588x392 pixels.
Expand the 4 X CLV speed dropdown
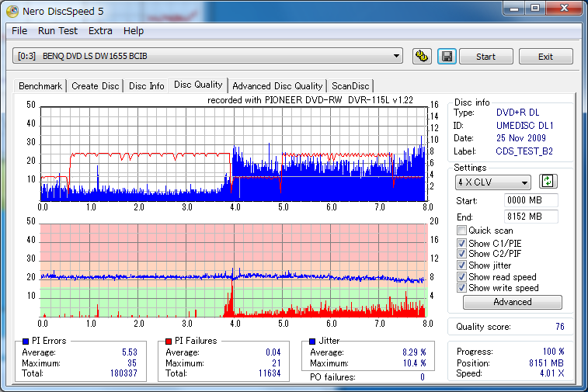(525, 182)
